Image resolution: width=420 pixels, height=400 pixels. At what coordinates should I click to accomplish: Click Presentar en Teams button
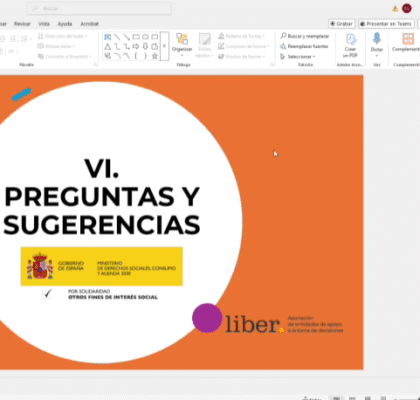click(x=386, y=24)
